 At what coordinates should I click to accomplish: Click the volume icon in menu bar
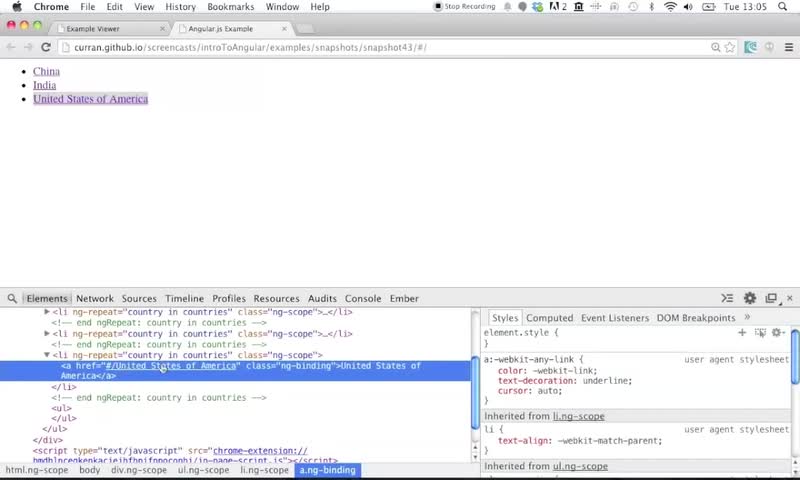[x=688, y=7]
